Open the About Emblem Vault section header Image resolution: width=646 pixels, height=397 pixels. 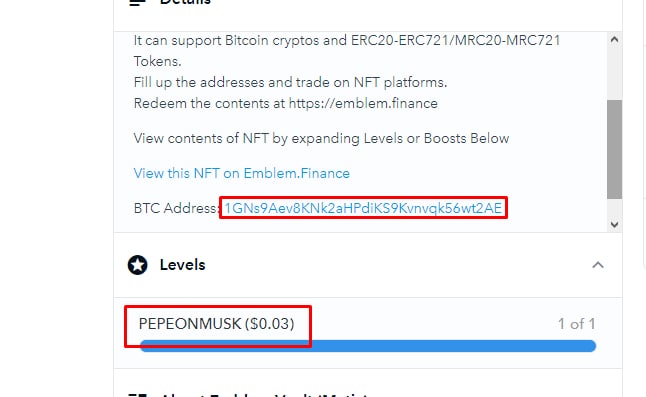click(264, 395)
